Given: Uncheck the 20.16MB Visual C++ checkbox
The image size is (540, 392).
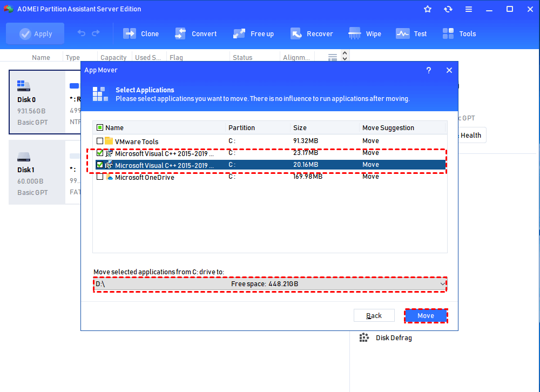Looking at the screenshot, I should [x=100, y=165].
